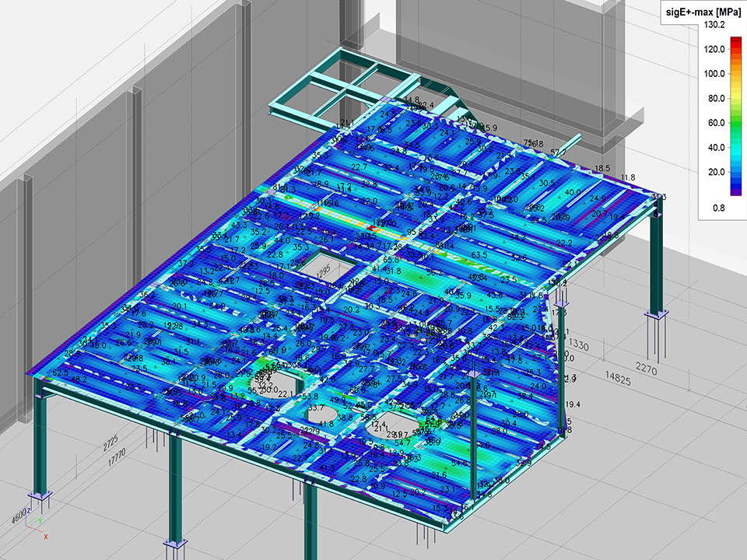Click the 11.8 stress value near right corner
This screenshot has height=560, width=747.
(627, 178)
